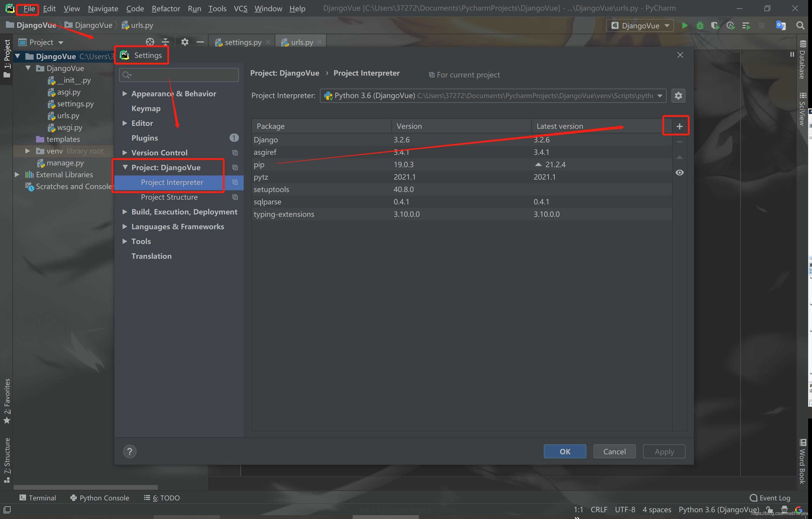Click the add package button (+)
812x519 pixels.
click(679, 126)
